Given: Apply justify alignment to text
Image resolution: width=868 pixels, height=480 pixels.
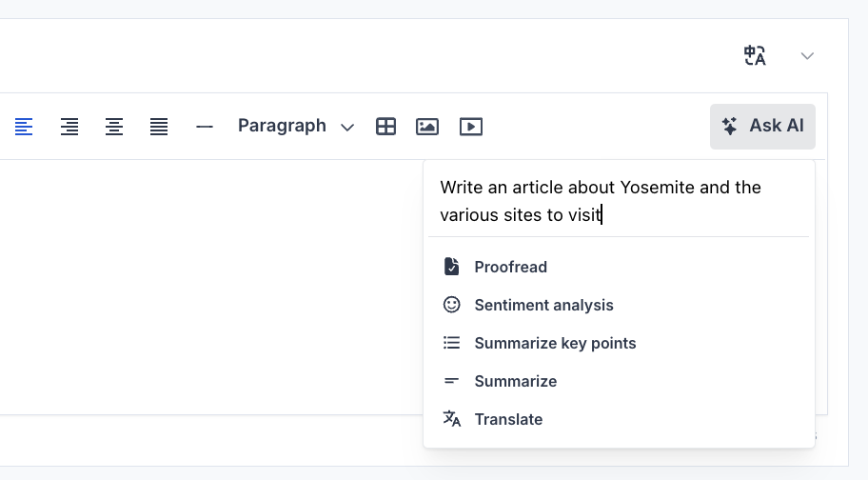Looking at the screenshot, I should click(159, 127).
